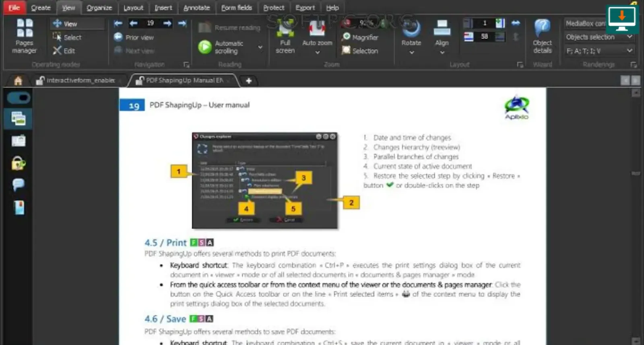
Task: Go to the next page arrow
Action: [x=167, y=23]
